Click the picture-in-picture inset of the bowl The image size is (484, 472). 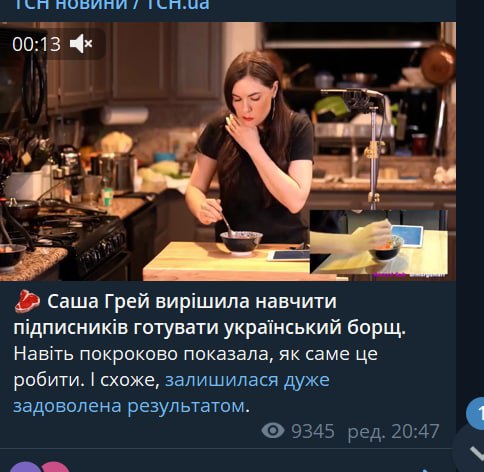379,242
